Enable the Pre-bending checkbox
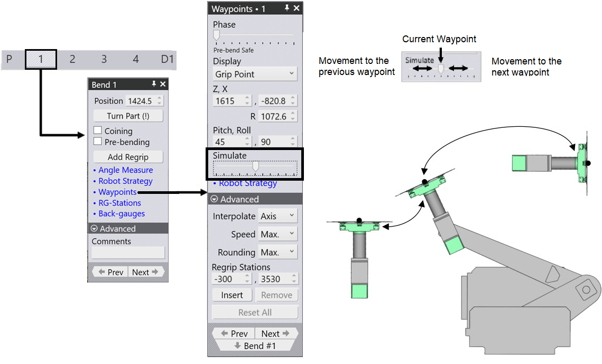602x364 pixels. click(97, 142)
